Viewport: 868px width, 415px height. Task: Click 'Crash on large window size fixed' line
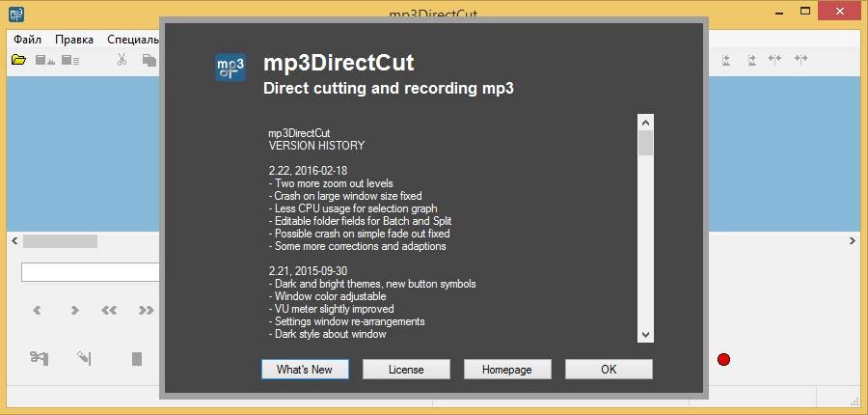tap(345, 196)
